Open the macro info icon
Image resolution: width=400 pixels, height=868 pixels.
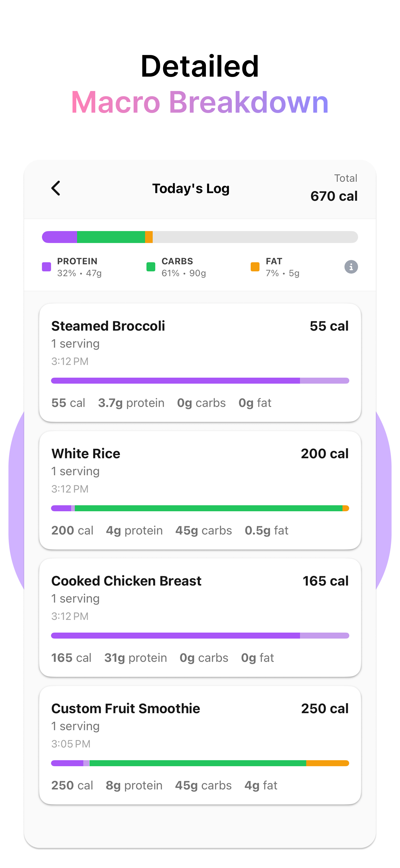coord(351,267)
